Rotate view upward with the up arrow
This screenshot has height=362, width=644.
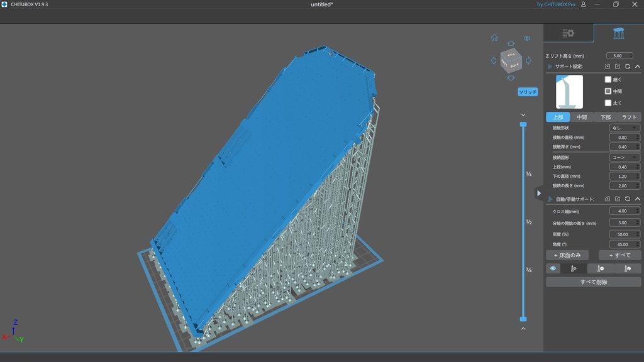[511, 43]
